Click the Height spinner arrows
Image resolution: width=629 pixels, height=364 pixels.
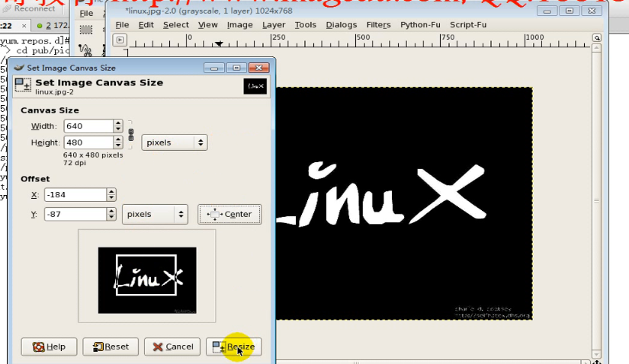(x=118, y=142)
